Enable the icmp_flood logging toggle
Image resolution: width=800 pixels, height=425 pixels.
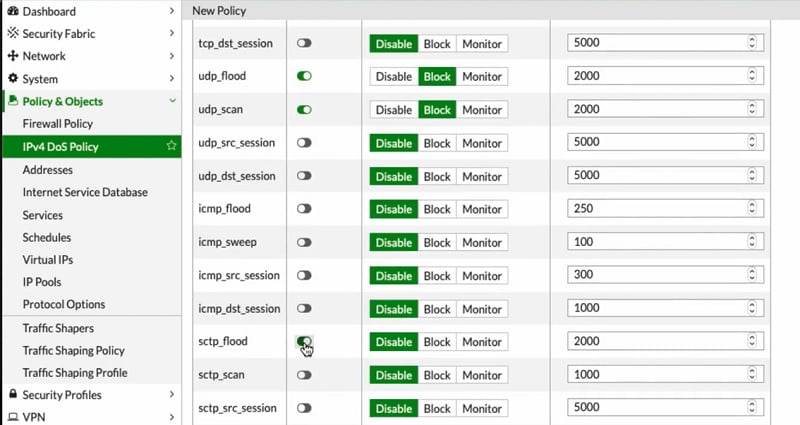point(304,209)
